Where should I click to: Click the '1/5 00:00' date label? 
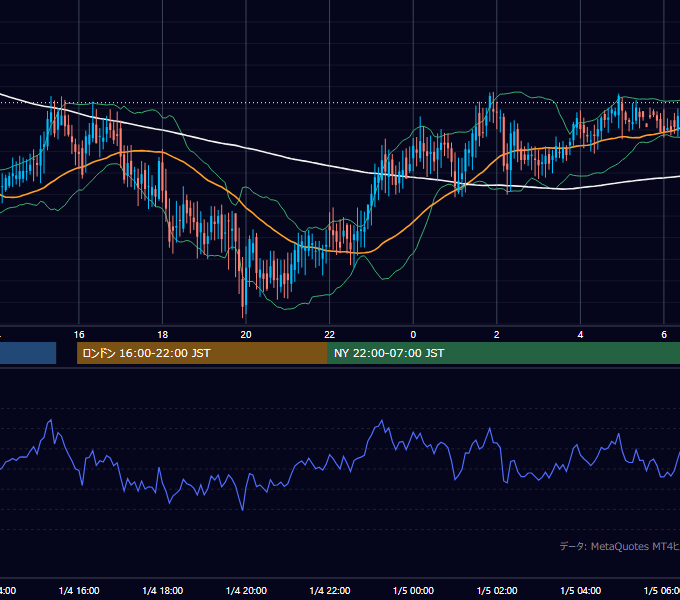tap(413, 590)
